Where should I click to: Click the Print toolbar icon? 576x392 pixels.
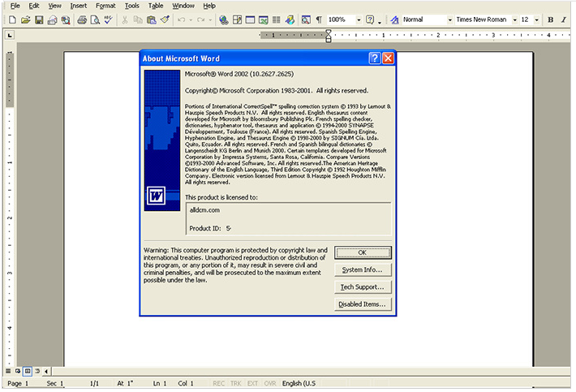(x=82, y=19)
